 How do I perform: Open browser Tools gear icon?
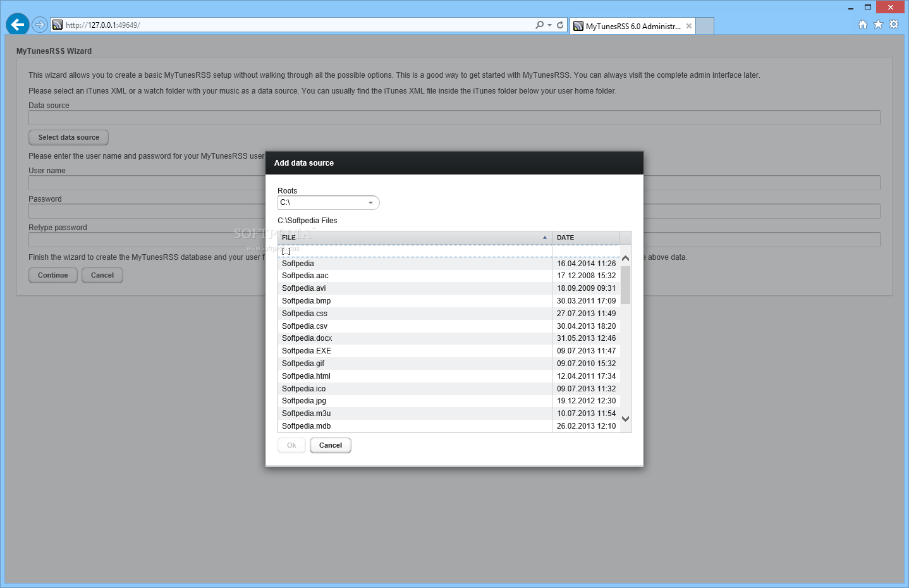(x=894, y=25)
